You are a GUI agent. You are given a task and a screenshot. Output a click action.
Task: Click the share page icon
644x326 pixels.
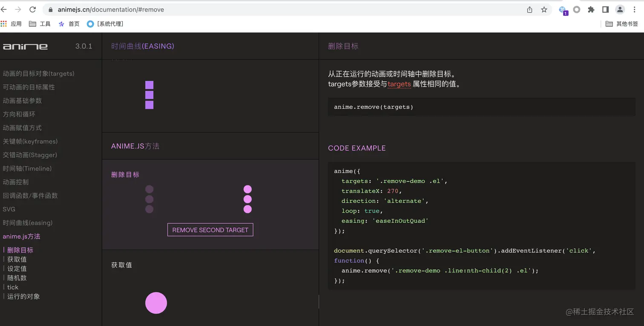[529, 9]
